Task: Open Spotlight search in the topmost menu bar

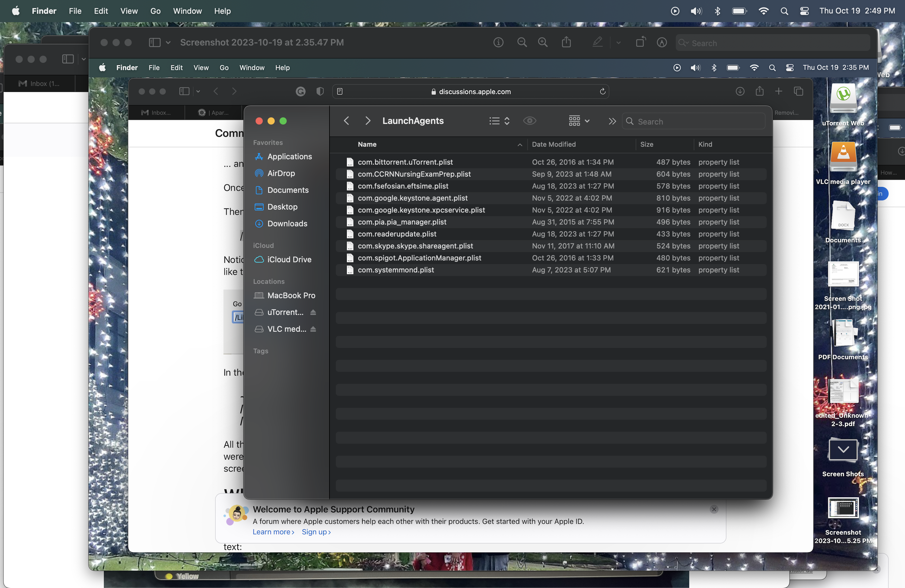Action: tap(784, 11)
